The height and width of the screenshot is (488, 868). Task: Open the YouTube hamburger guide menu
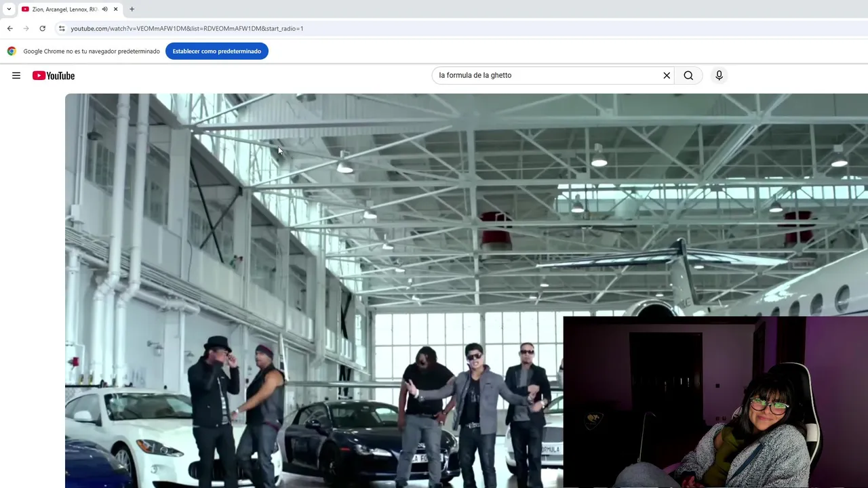click(x=16, y=75)
